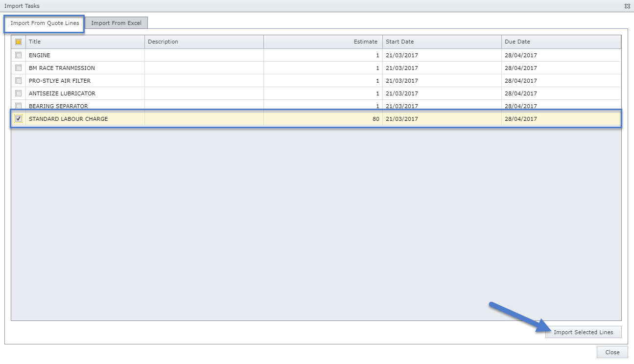Sort by the Title column header
Viewport: 634px width, 364px height.
pos(85,42)
